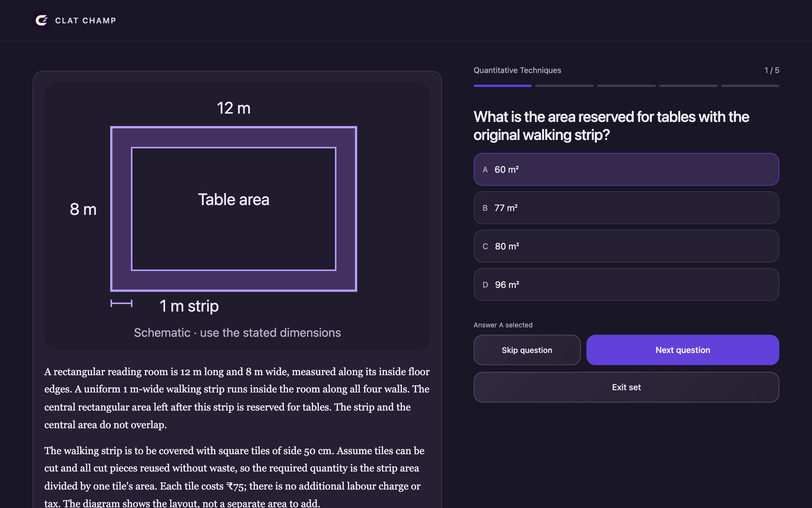The image size is (812, 508).
Task: Click the Answer A selected status text
Action: tap(503, 325)
